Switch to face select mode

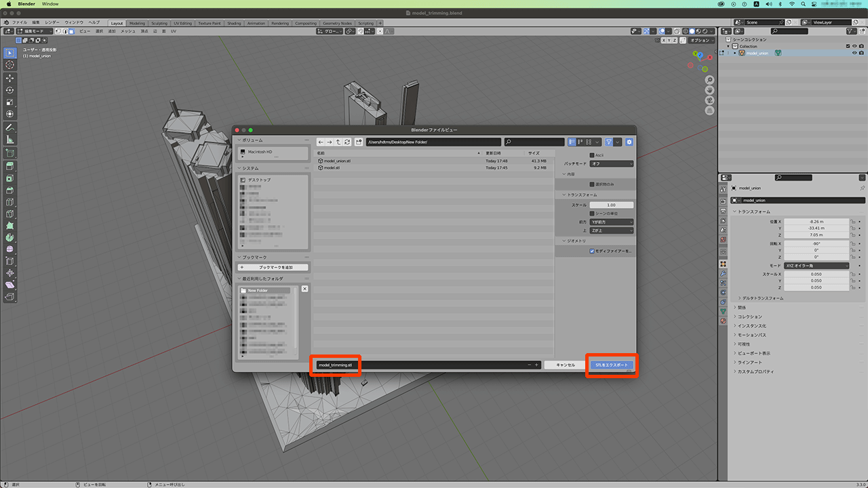(x=71, y=31)
